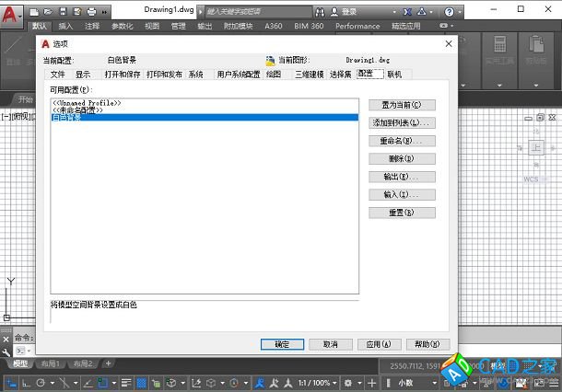562x392 pixels.
Task: Click the help question mark icon
Action: click(448, 12)
